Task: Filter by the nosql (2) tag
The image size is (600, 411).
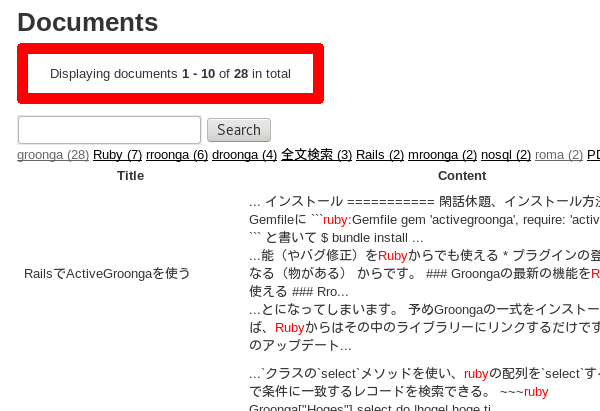Action: click(506, 155)
